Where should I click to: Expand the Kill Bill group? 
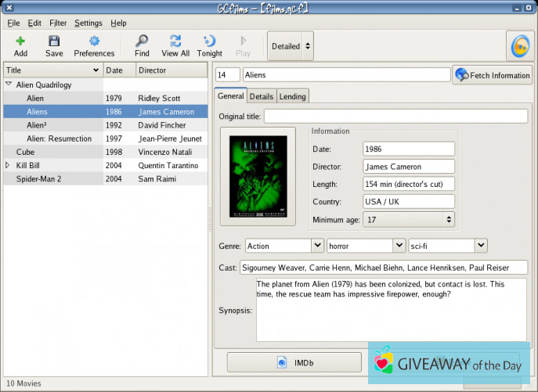9,165
